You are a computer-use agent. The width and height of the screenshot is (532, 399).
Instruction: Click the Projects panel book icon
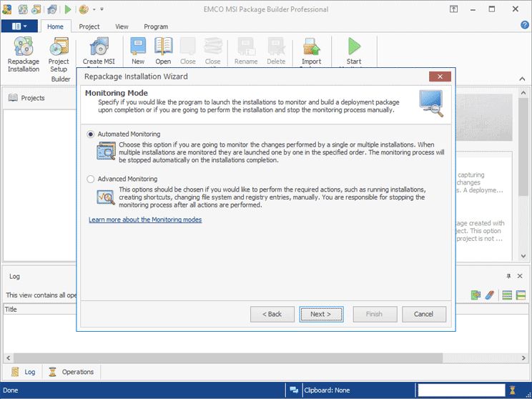(13, 98)
